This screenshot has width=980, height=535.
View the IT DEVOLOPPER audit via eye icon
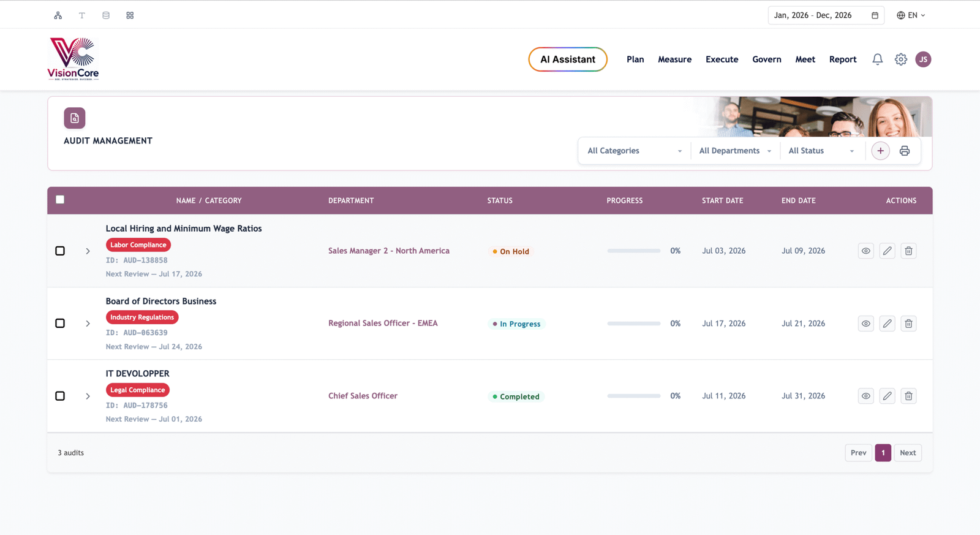[x=866, y=396]
